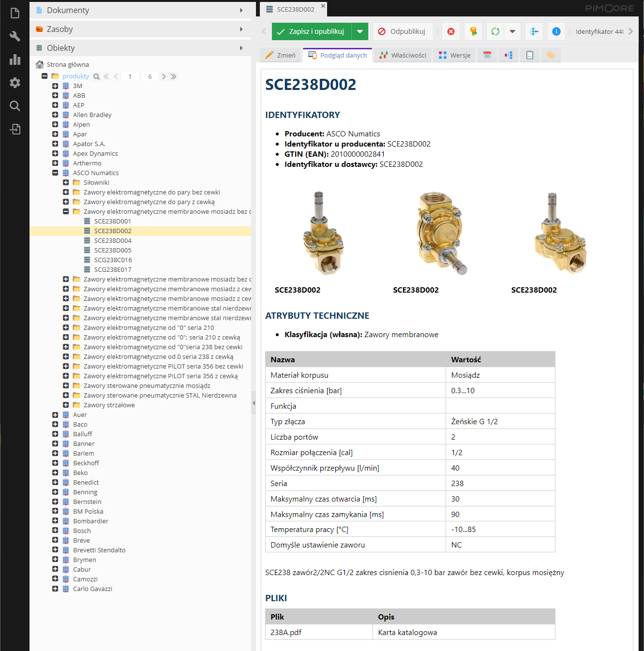Click the yellow rename key icon in toolbar

click(473, 31)
